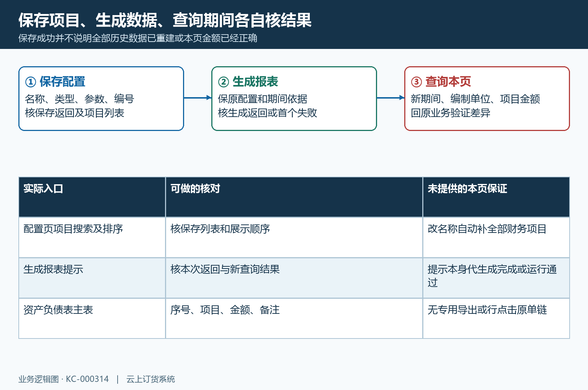Select the text 保原配置和期间依据
The width and height of the screenshot is (588, 390).
[x=262, y=99]
